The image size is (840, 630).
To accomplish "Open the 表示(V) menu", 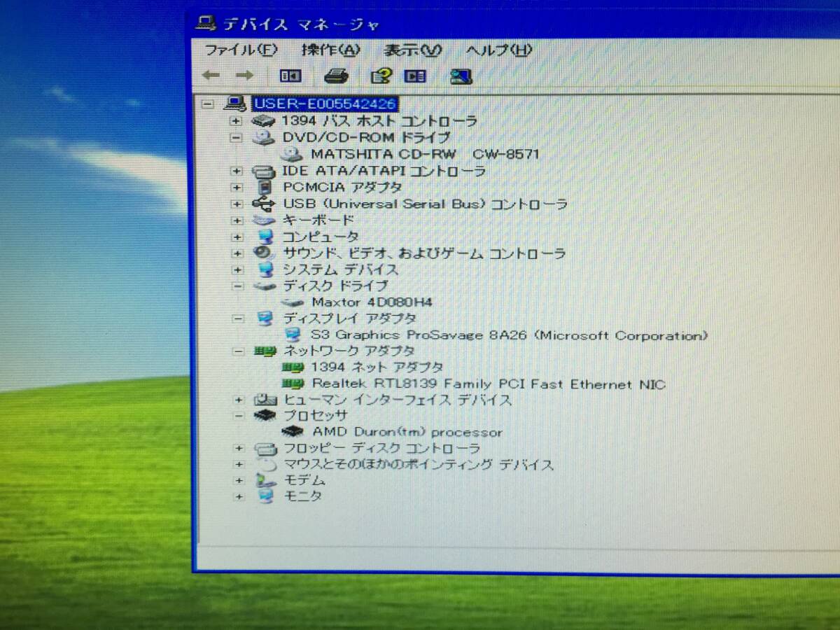I will pyautogui.click(x=412, y=50).
